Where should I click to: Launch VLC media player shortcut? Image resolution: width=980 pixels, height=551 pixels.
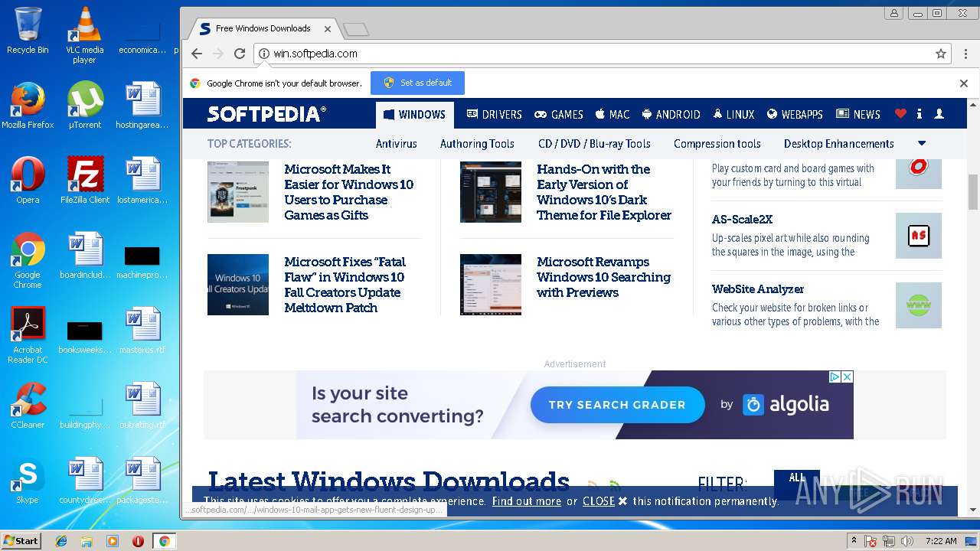[x=84, y=35]
